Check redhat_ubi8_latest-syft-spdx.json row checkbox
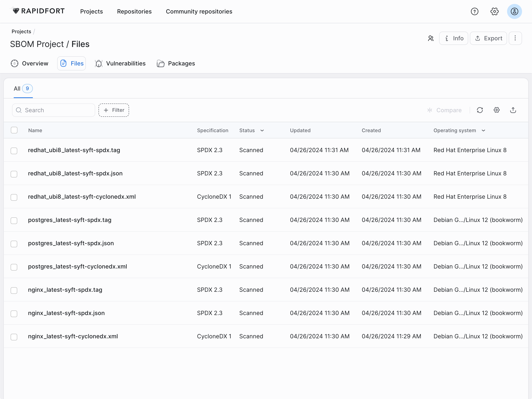This screenshot has width=532, height=399. (x=14, y=174)
